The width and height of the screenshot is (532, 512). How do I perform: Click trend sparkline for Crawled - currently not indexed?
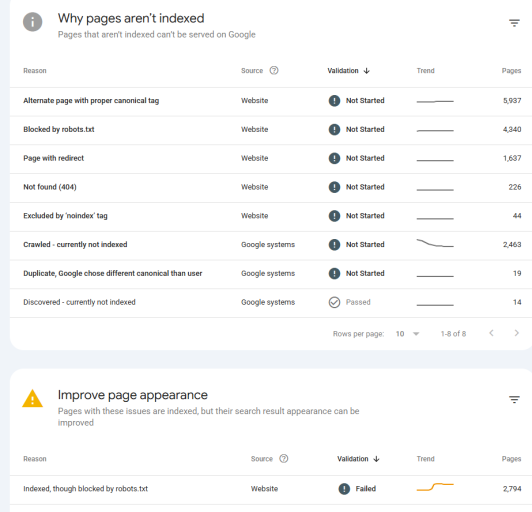[435, 243]
